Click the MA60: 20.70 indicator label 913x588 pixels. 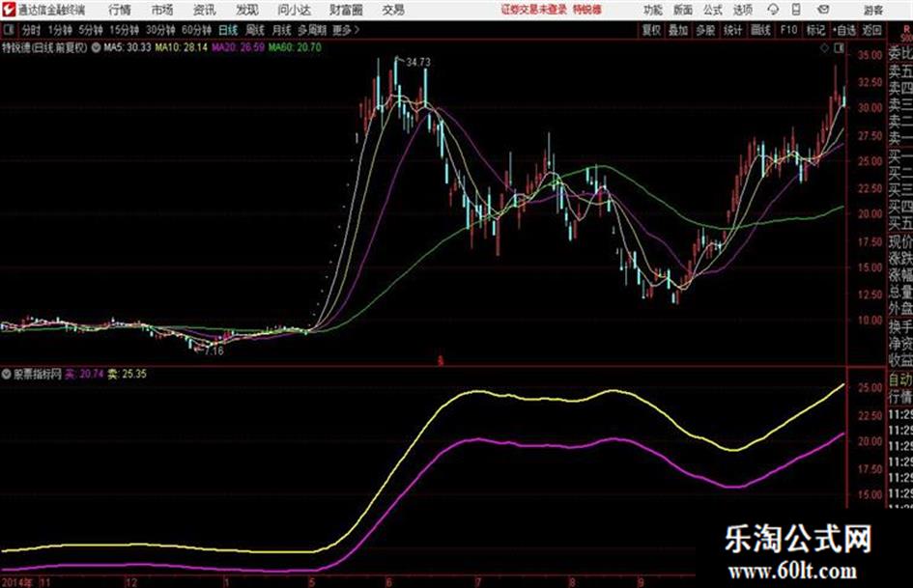click(x=295, y=47)
